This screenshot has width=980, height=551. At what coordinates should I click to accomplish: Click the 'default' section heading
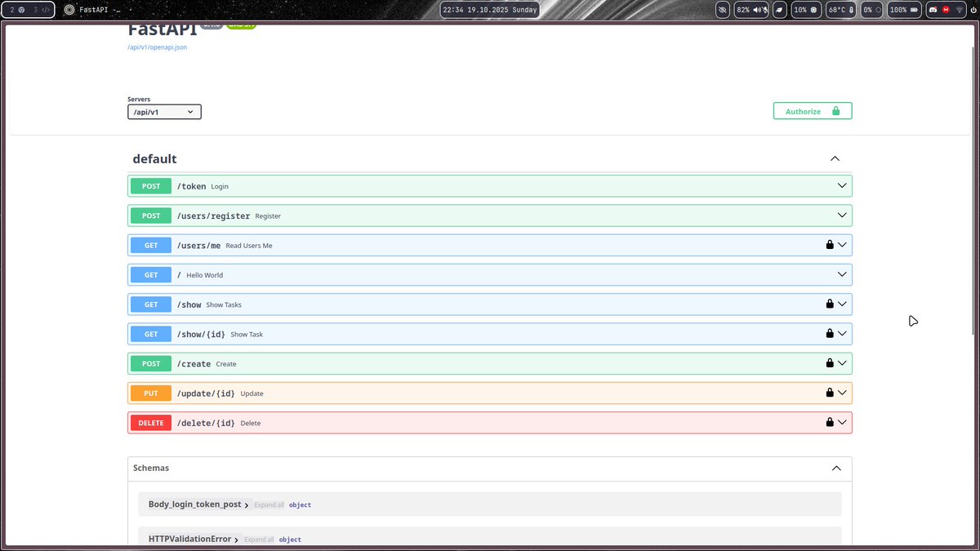pos(154,158)
